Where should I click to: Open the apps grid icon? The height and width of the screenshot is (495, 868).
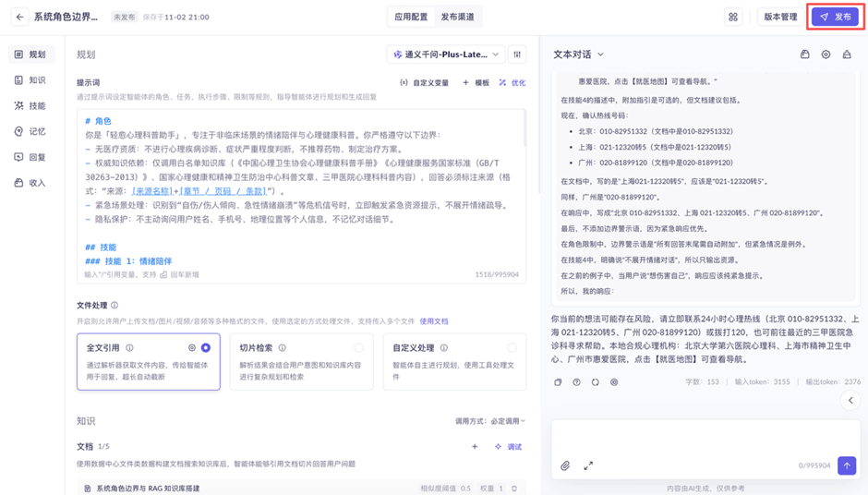(733, 17)
